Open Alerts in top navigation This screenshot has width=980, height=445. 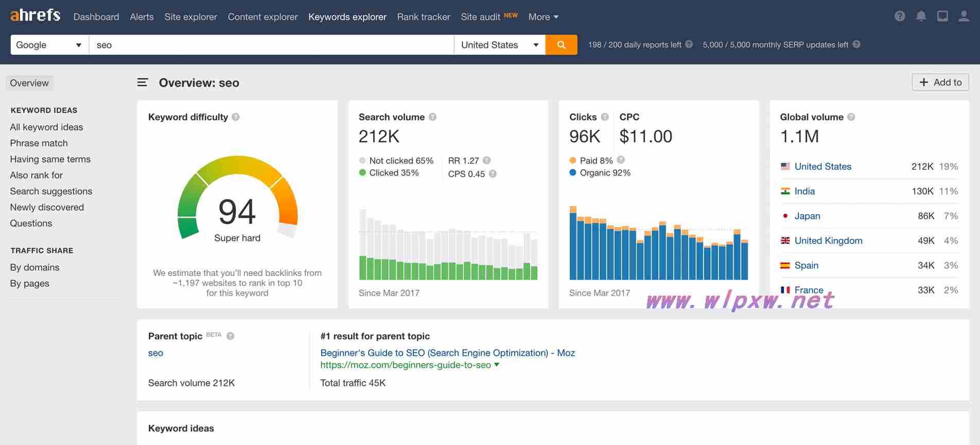pos(142,16)
